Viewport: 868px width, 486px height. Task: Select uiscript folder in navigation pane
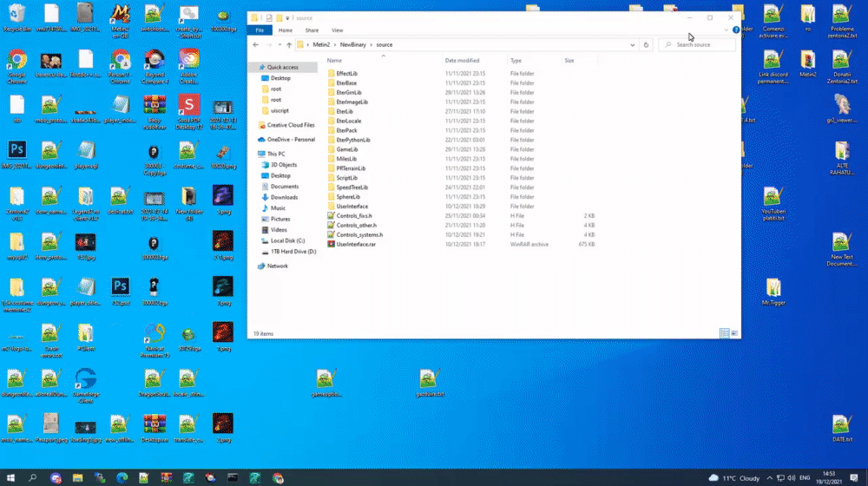(x=279, y=111)
